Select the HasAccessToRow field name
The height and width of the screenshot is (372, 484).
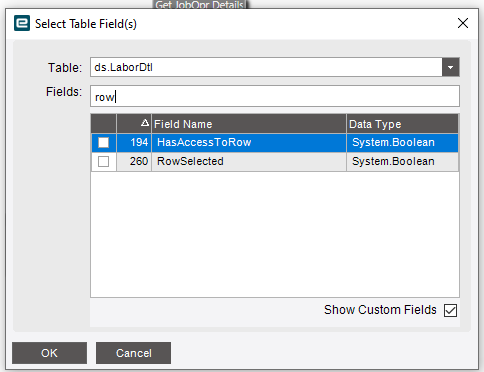204,143
